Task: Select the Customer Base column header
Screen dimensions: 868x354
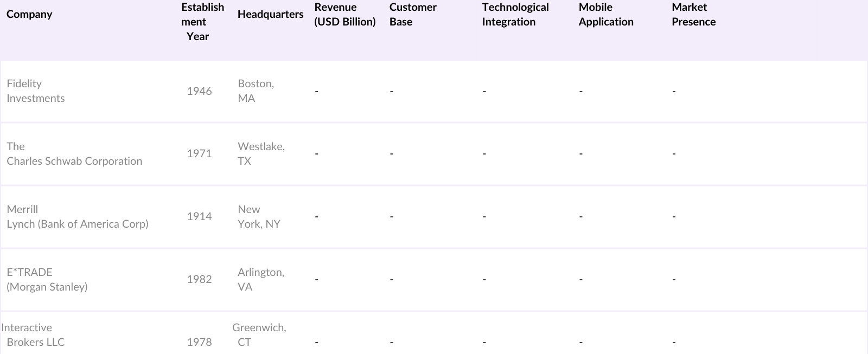Action: click(412, 15)
